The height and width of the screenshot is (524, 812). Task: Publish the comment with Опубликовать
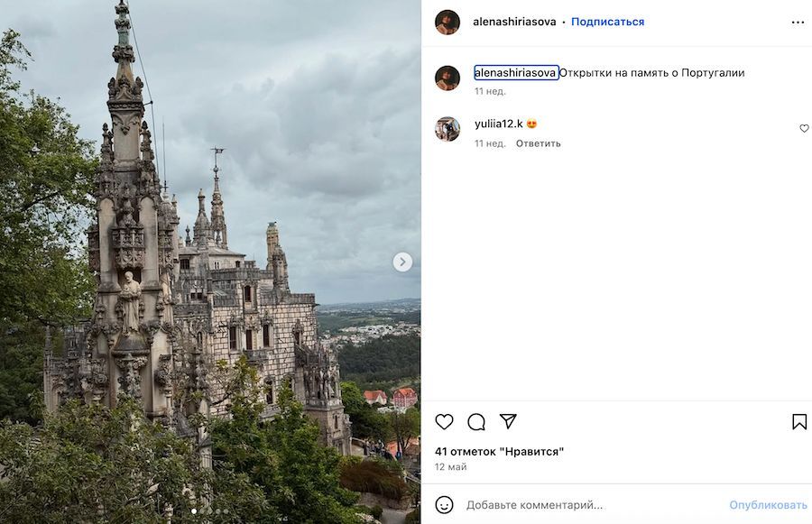click(x=768, y=505)
